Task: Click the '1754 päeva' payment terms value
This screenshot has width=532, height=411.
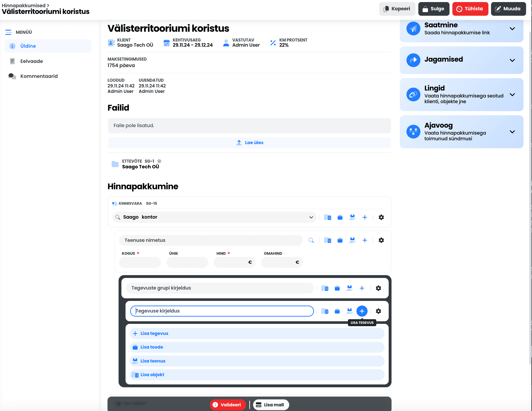Action: (x=121, y=65)
